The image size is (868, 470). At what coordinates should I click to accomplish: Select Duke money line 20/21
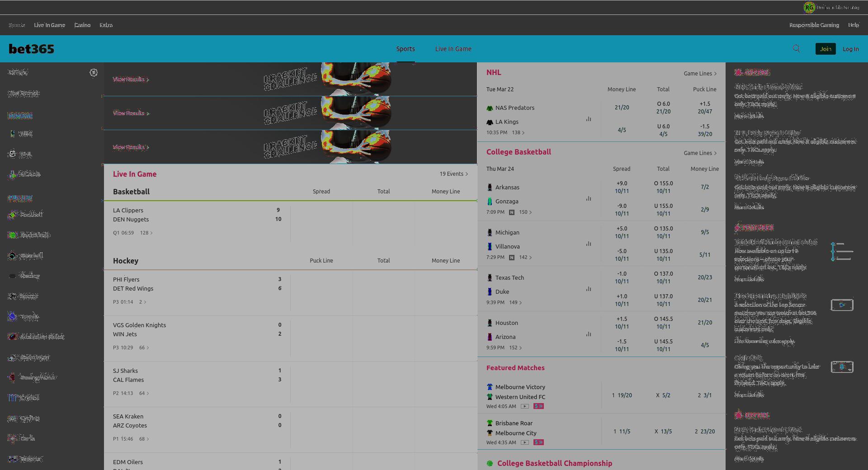[x=705, y=300]
